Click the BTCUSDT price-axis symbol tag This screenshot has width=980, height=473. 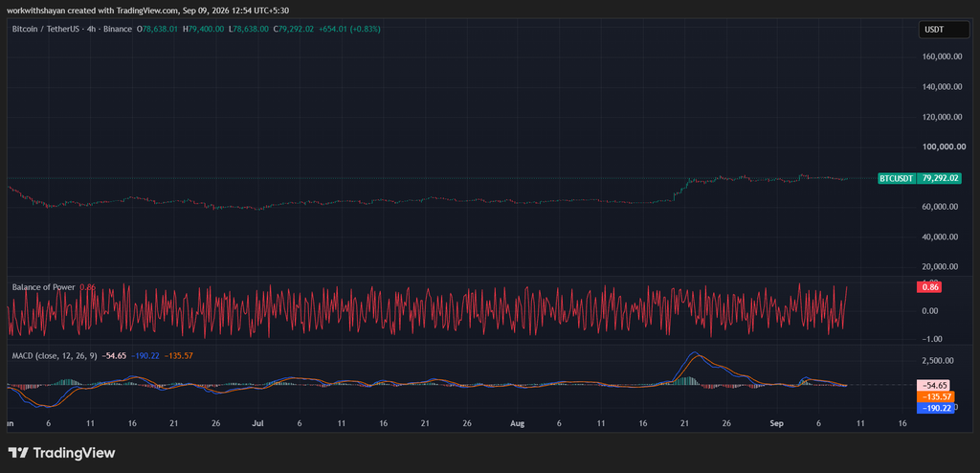coord(897,178)
